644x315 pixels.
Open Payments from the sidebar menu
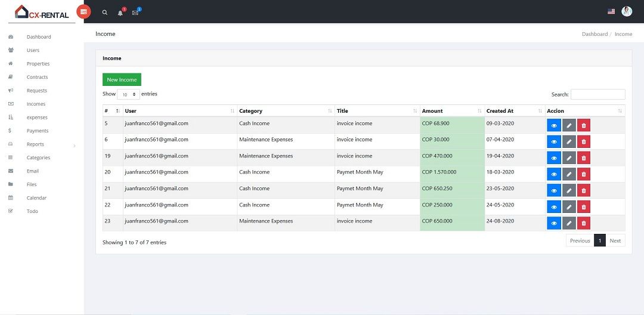(x=38, y=131)
